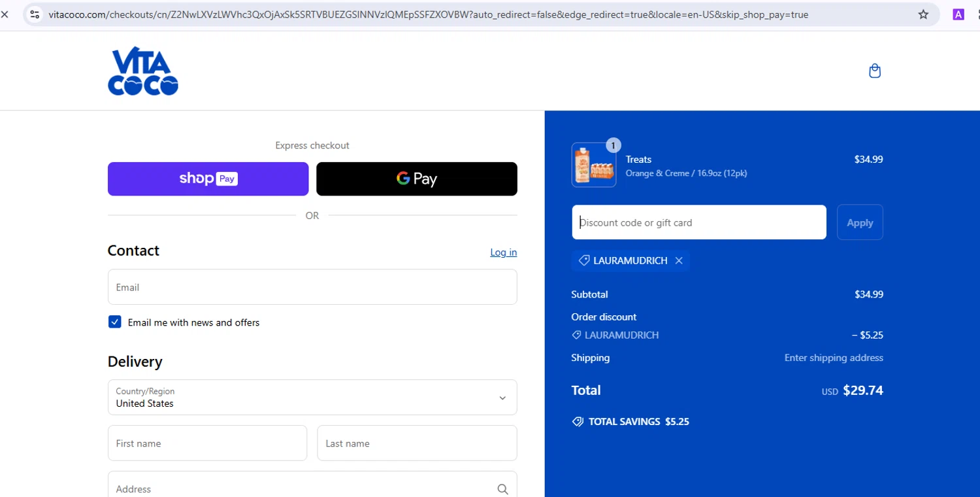Focus the First name field
Image resolution: width=980 pixels, height=497 pixels.
(x=207, y=443)
